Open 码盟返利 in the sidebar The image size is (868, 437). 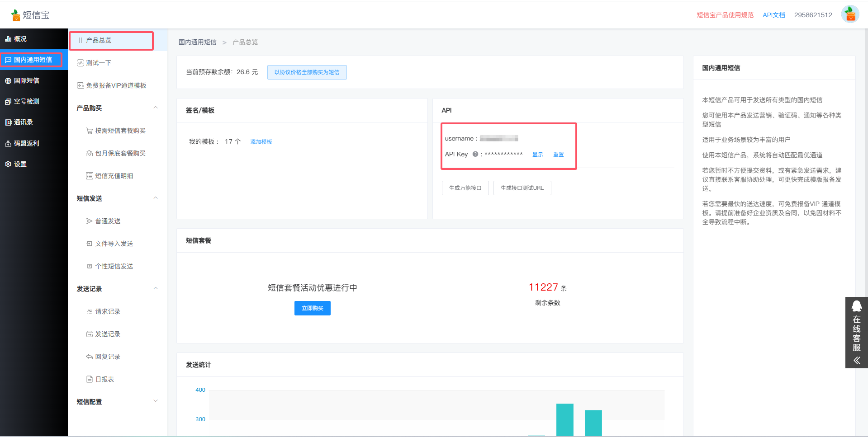[x=34, y=143]
